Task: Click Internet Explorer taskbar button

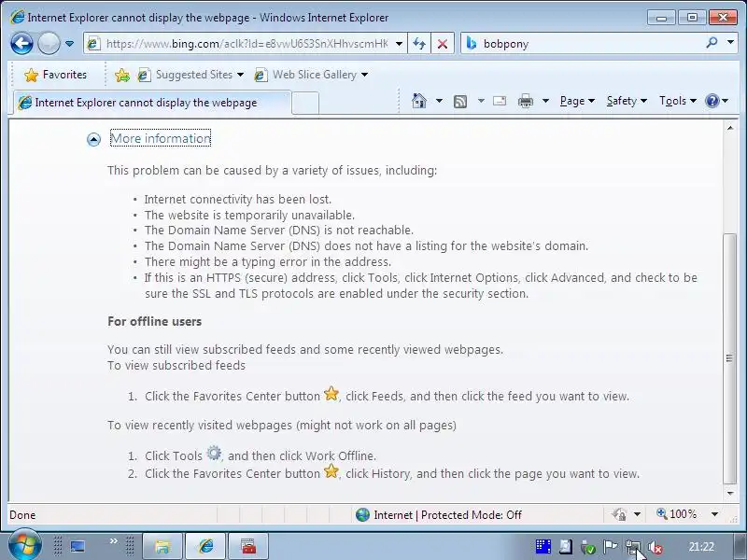Action: pyautogui.click(x=205, y=546)
